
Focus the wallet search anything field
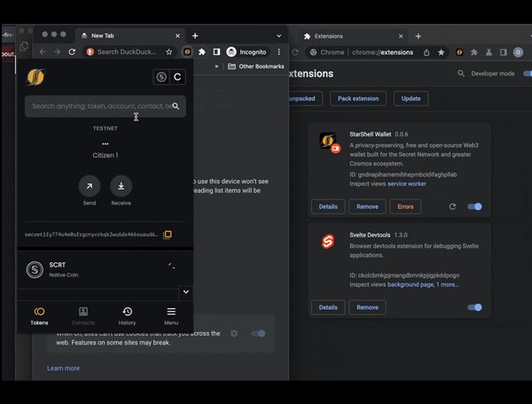(106, 106)
